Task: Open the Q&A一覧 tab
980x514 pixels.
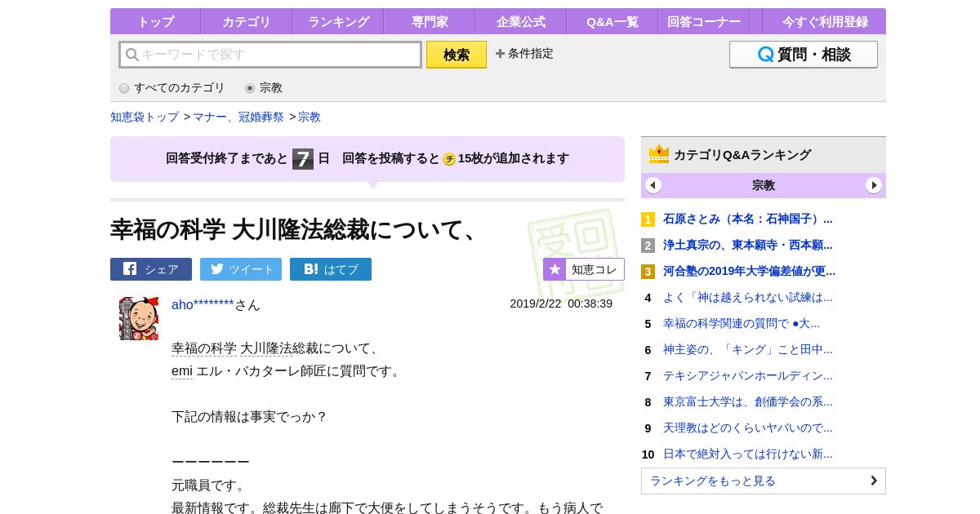Action: point(612,21)
